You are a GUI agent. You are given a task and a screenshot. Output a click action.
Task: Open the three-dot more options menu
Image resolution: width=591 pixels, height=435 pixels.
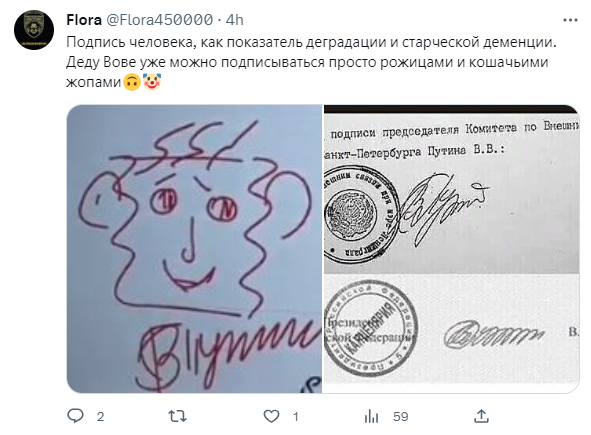[570, 20]
